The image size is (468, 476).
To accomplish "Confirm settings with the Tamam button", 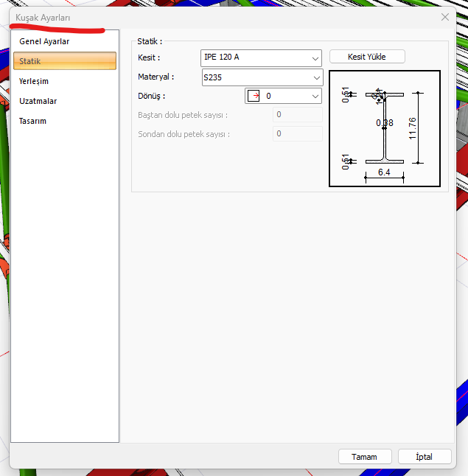I will point(364,457).
